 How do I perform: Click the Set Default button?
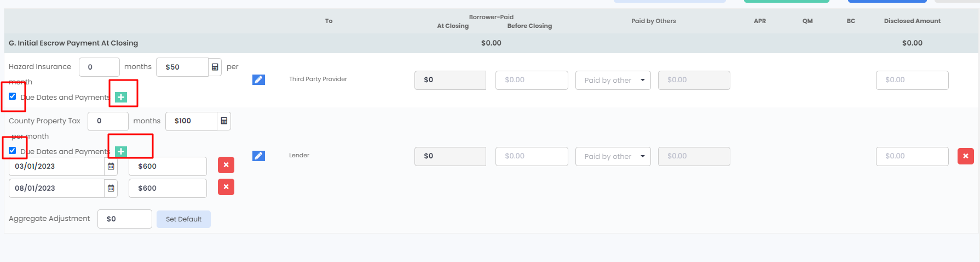coord(183,219)
